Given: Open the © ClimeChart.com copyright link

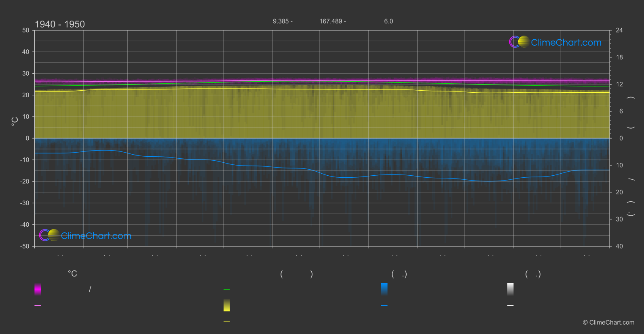Looking at the screenshot, I should point(608,323).
